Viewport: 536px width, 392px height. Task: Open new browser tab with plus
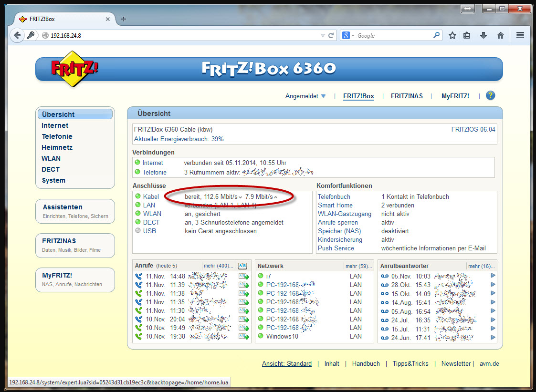124,19
